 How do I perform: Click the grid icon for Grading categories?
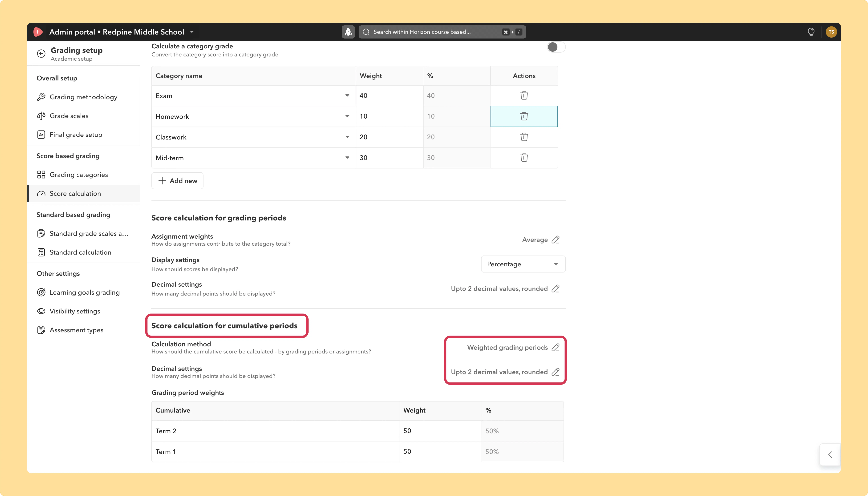[41, 175]
